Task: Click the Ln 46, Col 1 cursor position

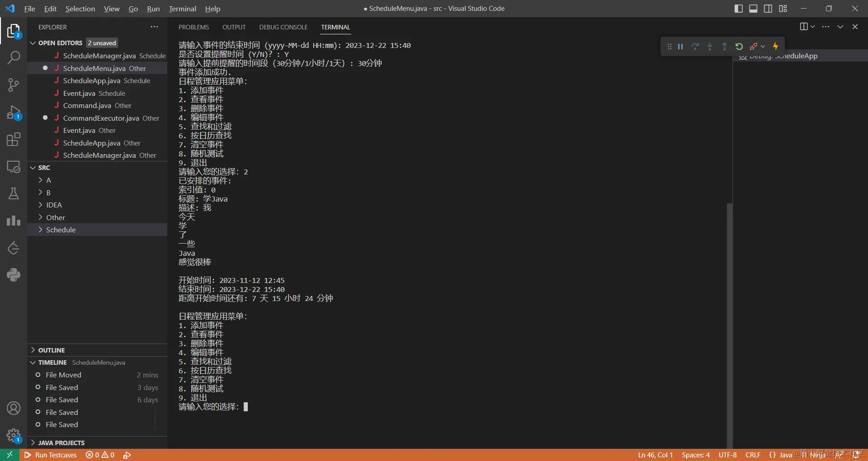Action: click(x=655, y=455)
